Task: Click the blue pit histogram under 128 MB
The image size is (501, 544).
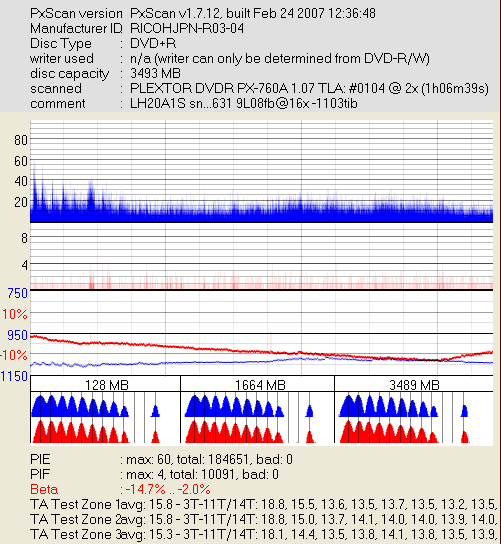Action: [x=80, y=406]
